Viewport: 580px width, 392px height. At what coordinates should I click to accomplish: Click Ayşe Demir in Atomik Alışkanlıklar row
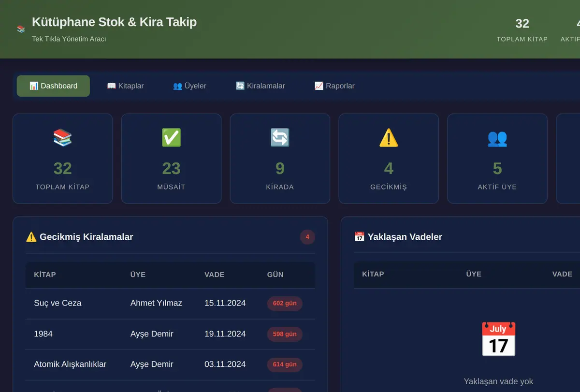[x=152, y=364]
